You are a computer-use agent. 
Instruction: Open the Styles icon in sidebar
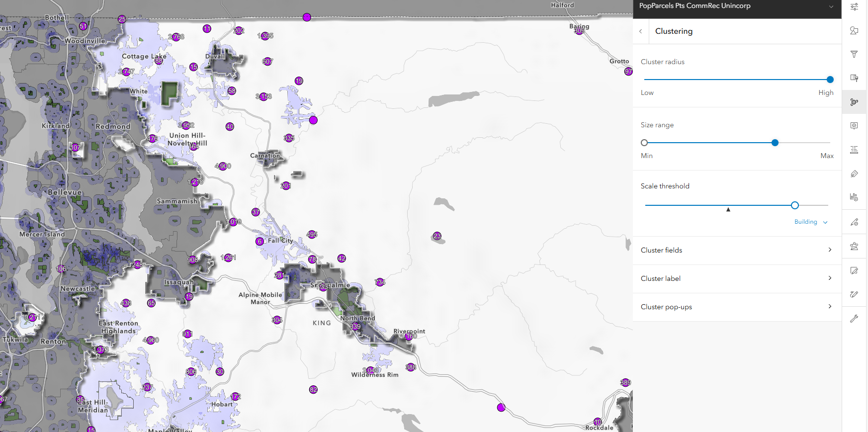(854, 30)
